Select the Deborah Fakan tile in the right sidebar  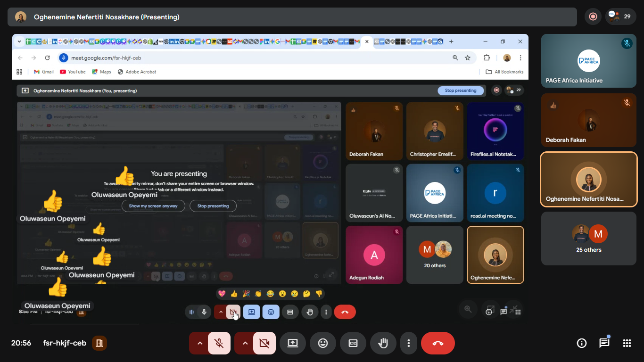click(x=589, y=120)
